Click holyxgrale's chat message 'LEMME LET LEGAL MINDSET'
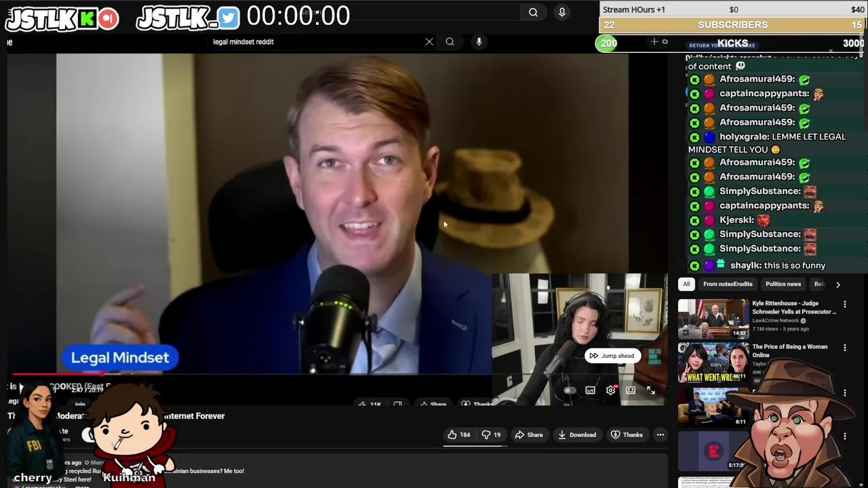 pyautogui.click(x=767, y=143)
